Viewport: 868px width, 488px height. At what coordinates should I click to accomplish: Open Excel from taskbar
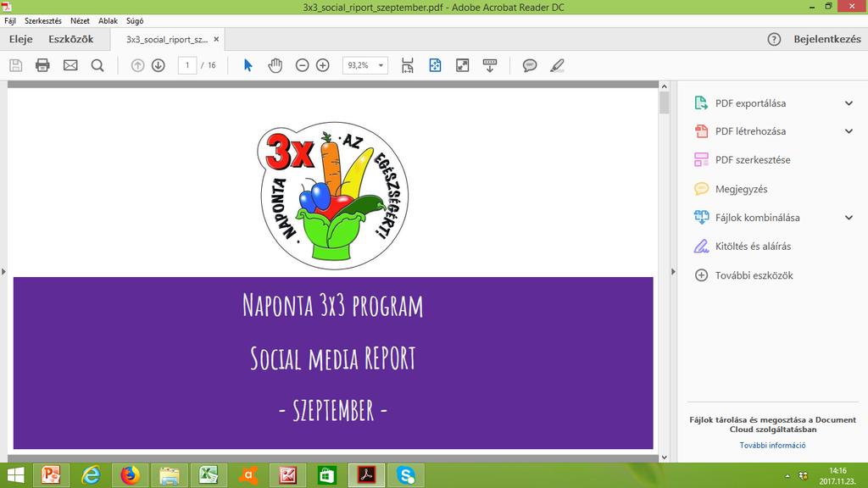pyautogui.click(x=209, y=475)
